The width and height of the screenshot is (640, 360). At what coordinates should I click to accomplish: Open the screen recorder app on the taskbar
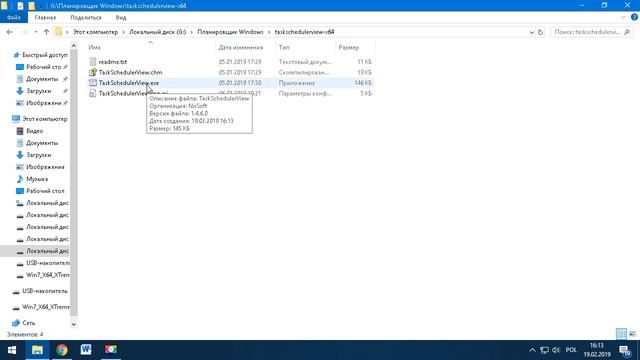(111, 350)
